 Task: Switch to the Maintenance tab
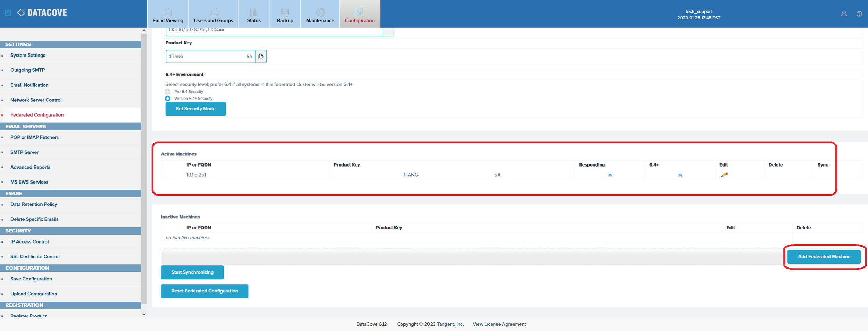320,15
